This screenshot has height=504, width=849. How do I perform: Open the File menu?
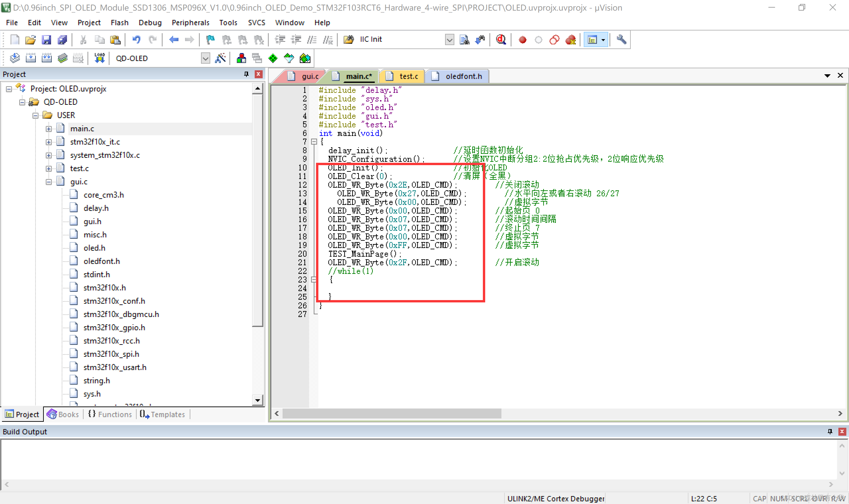click(x=12, y=23)
